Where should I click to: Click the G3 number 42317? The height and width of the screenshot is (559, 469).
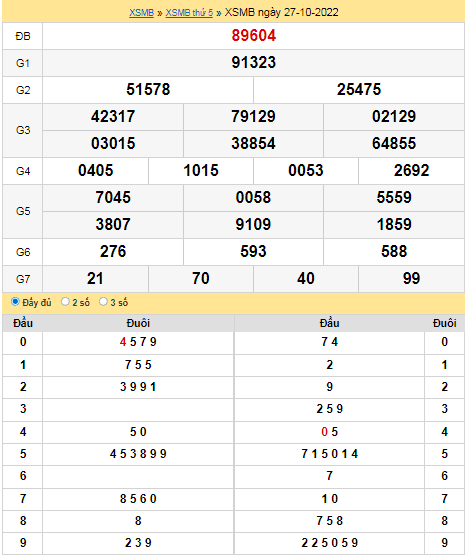click(113, 117)
